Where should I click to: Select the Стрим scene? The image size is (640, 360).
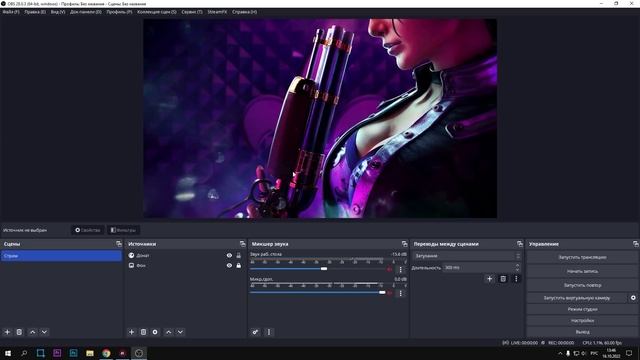point(61,256)
